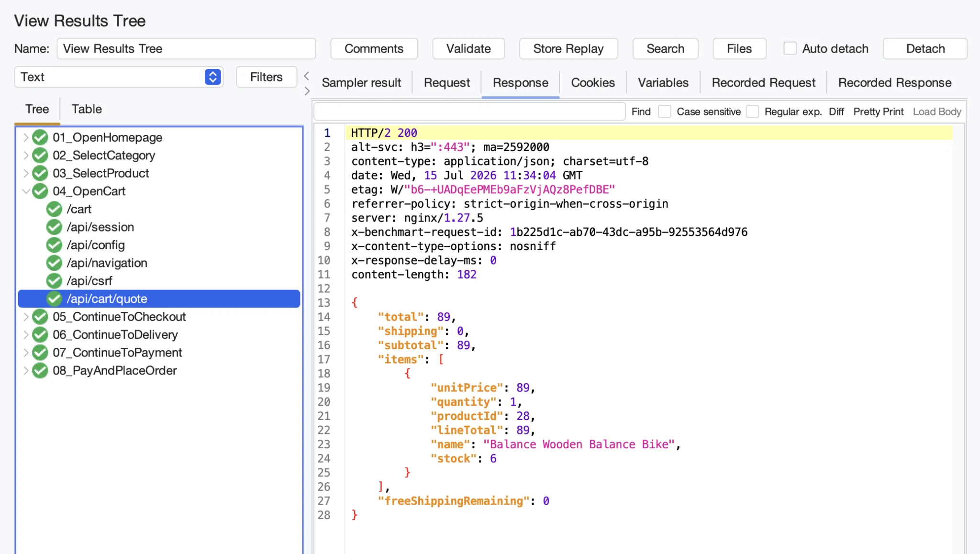Viewport: 980px width, 554px height.
Task: Toggle the Auto detach checkbox
Action: click(x=790, y=48)
